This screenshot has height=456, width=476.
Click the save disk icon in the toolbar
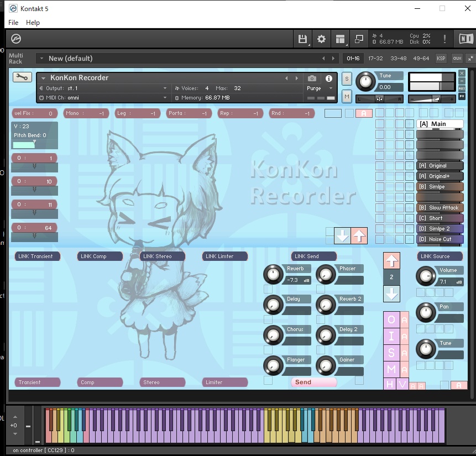click(302, 39)
